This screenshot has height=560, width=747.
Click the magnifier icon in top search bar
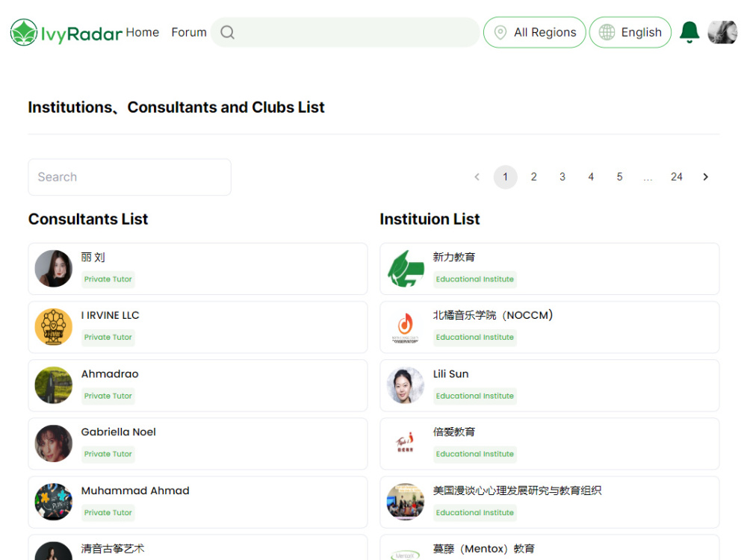tap(228, 32)
